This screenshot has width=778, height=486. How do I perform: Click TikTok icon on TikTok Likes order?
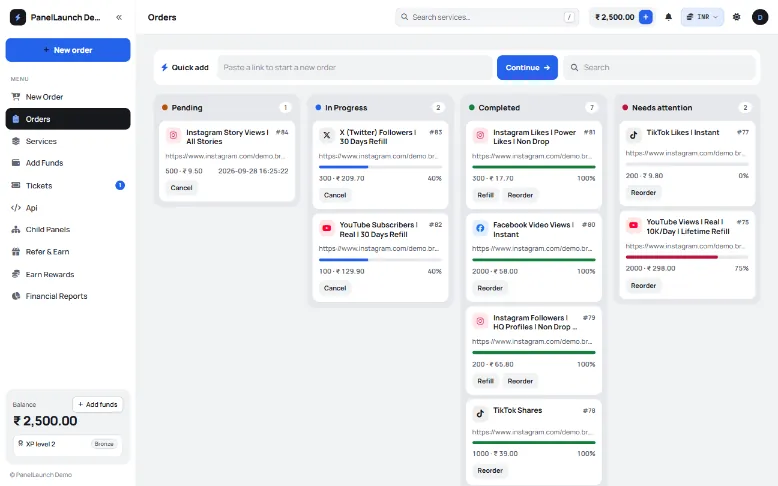point(633,135)
